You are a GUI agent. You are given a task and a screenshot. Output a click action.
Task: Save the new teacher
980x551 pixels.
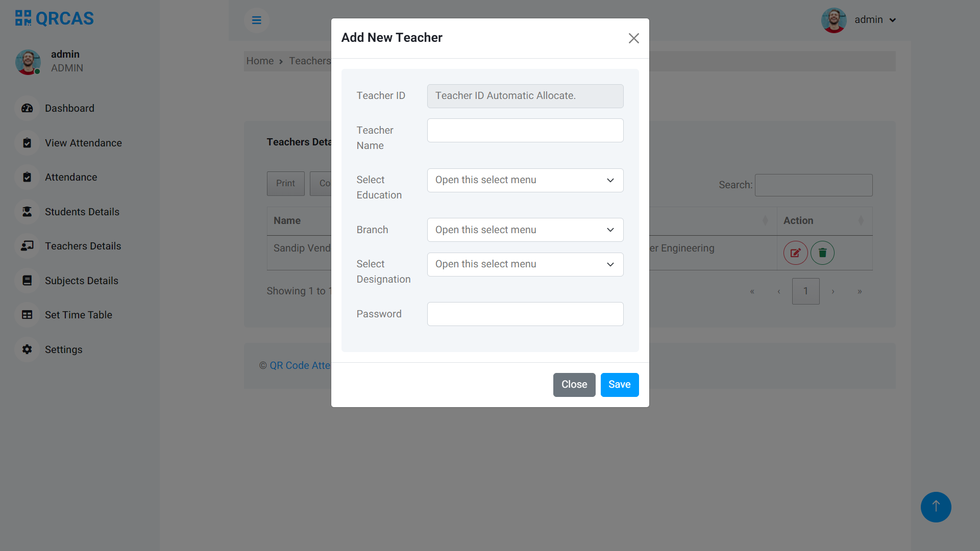point(619,385)
